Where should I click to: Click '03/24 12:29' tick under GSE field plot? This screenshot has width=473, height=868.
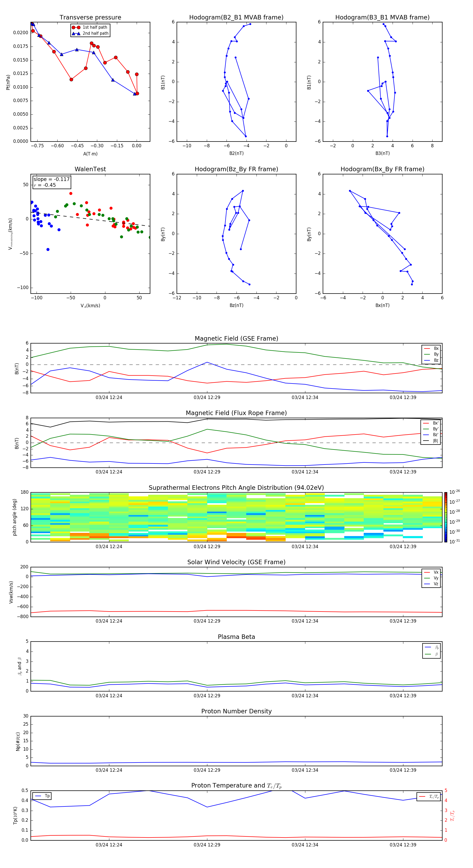tap(207, 398)
